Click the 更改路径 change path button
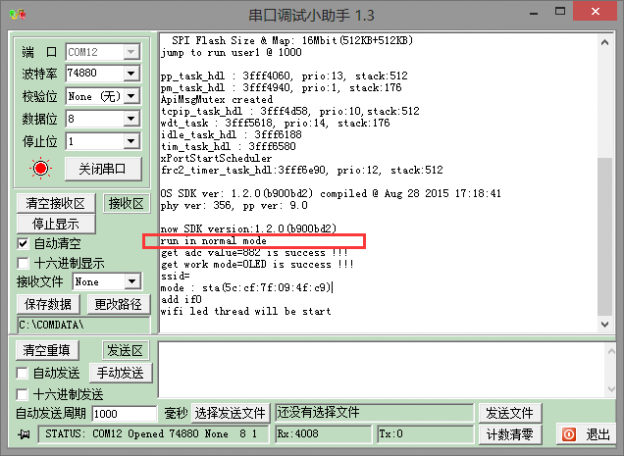 [118, 304]
